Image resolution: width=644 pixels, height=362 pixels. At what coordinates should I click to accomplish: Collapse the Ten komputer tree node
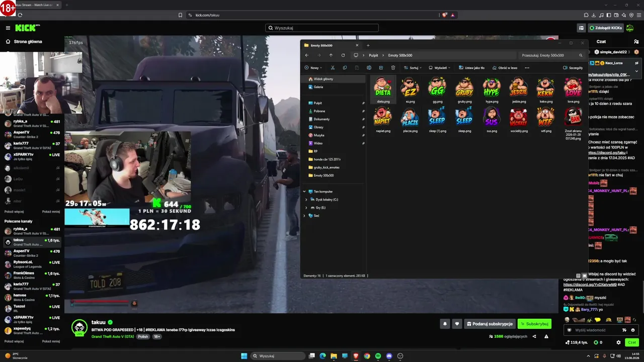[x=304, y=192]
